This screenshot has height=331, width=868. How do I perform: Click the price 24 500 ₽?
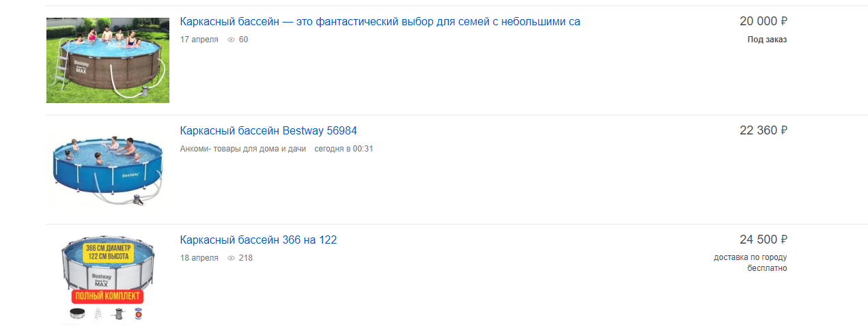click(x=763, y=240)
